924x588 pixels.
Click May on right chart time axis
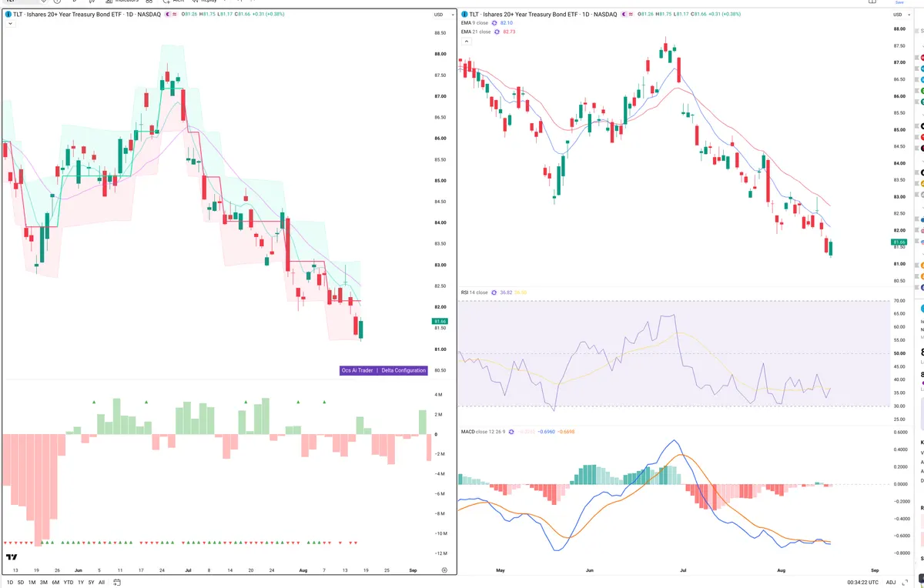pyautogui.click(x=500, y=570)
